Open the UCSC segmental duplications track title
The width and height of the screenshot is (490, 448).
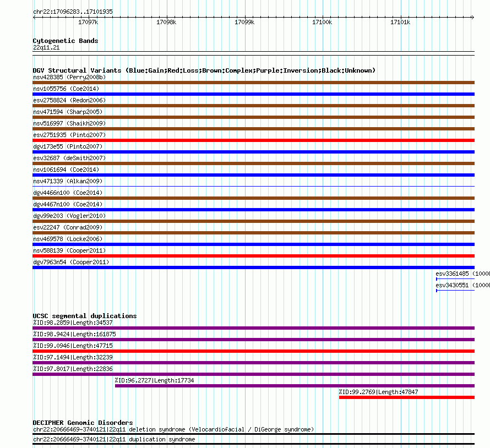(85, 316)
